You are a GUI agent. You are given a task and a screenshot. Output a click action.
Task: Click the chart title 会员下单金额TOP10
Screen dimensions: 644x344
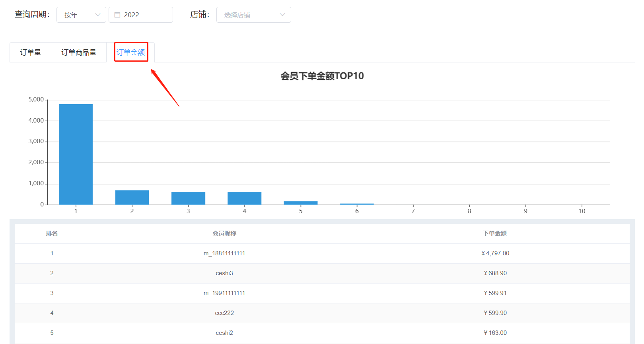click(322, 76)
